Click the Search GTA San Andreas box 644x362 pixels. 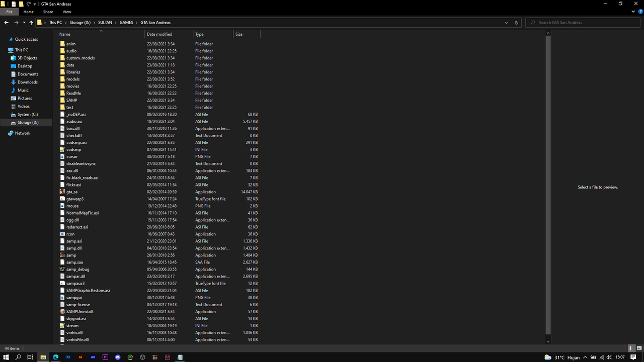583,23
